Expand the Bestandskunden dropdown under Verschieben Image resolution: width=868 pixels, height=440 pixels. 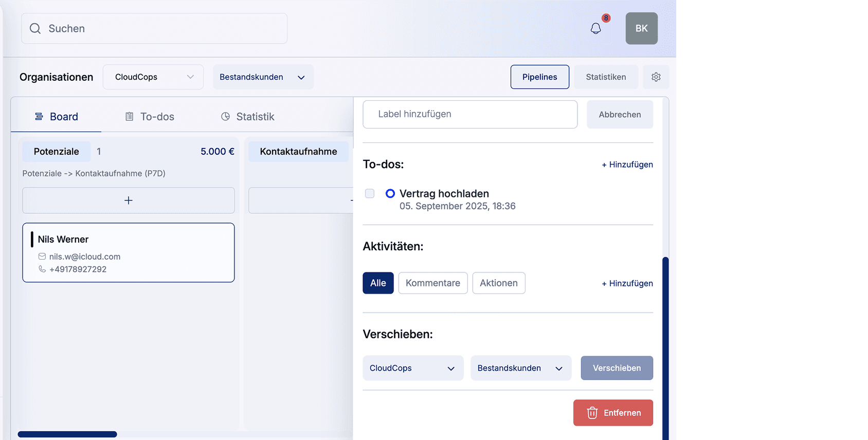(520, 368)
